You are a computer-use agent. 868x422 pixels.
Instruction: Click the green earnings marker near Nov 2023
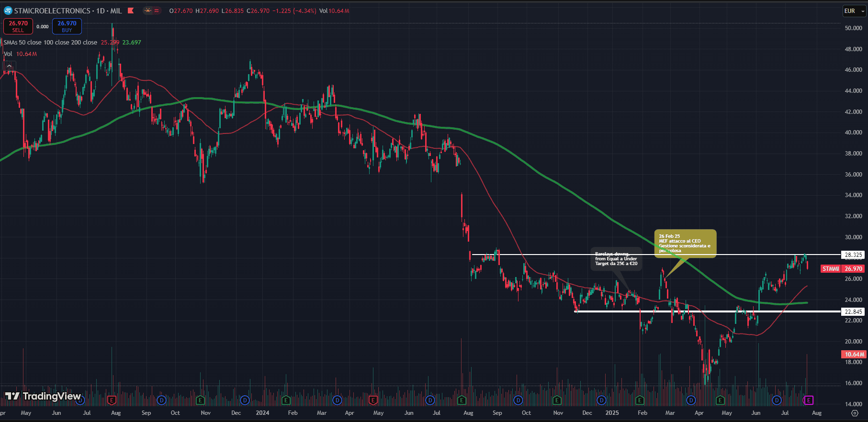200,400
